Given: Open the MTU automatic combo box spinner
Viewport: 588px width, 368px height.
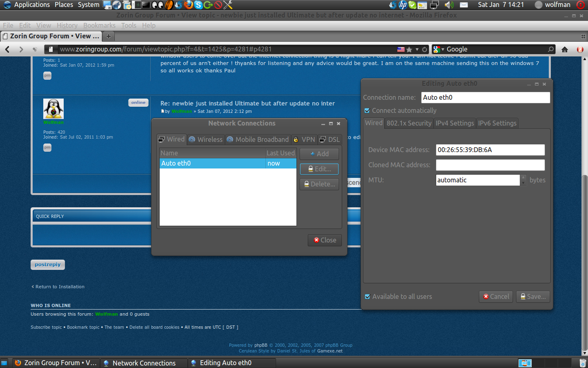Looking at the screenshot, I should [x=523, y=180].
